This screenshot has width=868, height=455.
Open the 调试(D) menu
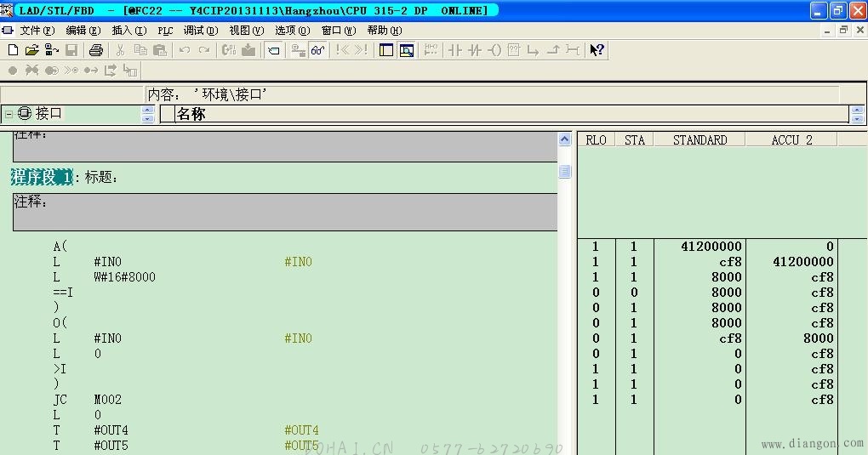pos(201,31)
